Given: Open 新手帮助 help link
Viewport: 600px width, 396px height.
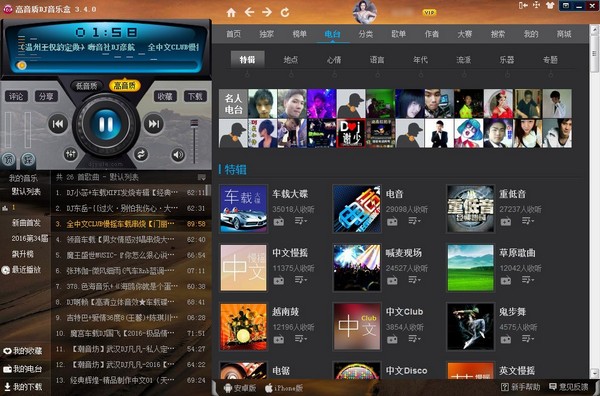Looking at the screenshot, I should pyautogui.click(x=521, y=387).
